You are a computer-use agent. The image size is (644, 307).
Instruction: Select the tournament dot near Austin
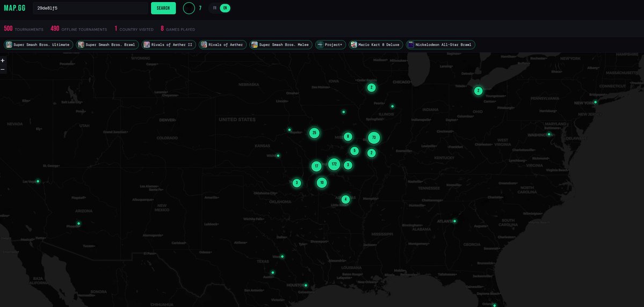(272, 272)
